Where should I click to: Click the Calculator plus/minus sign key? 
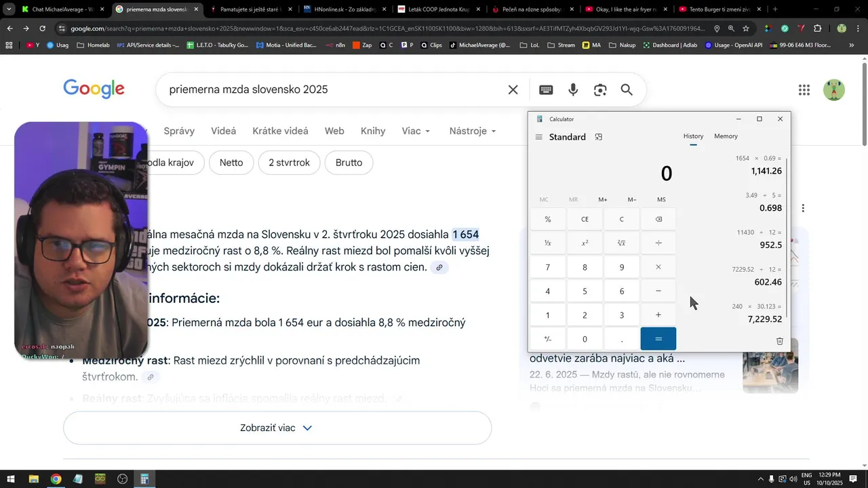click(548, 339)
